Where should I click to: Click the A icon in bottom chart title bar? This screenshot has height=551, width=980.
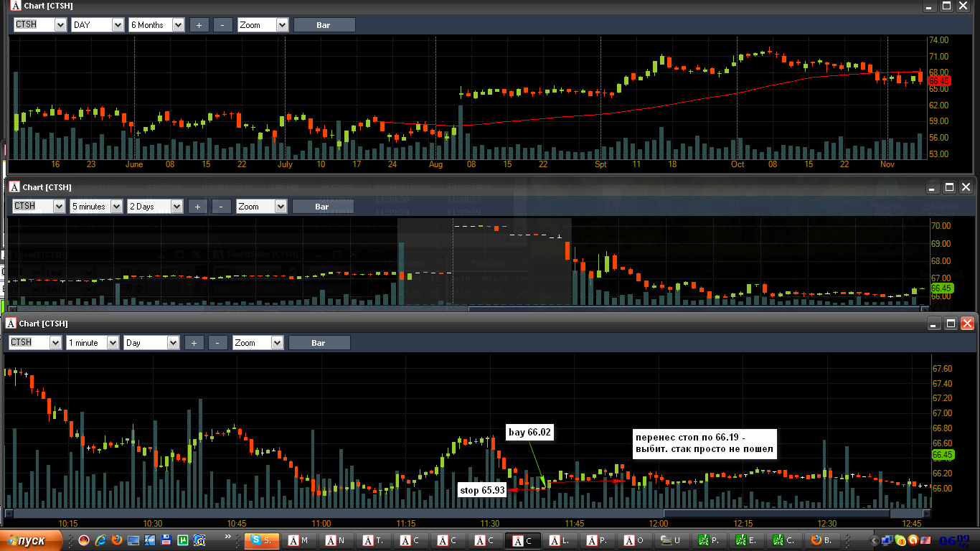(11, 323)
